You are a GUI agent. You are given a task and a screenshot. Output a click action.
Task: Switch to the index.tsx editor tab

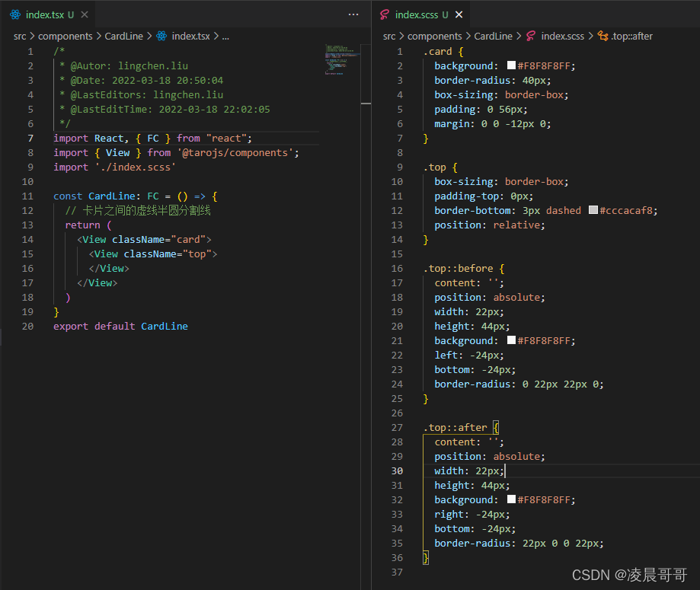[x=48, y=14]
